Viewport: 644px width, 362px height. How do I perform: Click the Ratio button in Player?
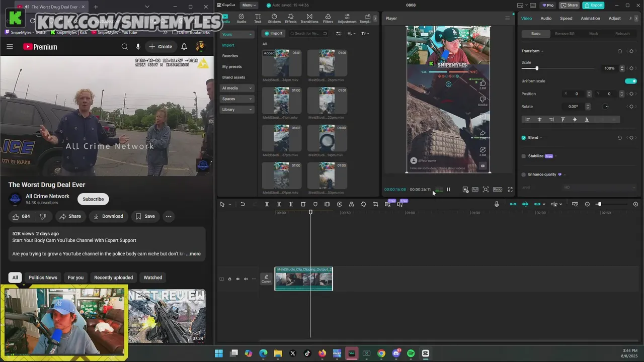[498, 190]
